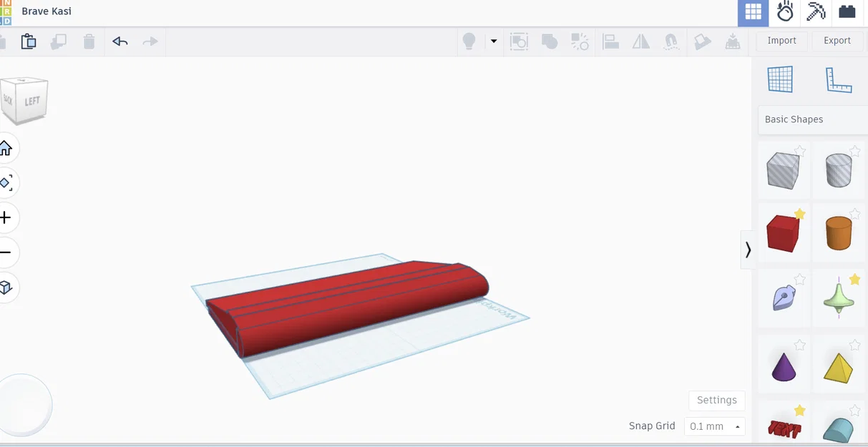This screenshot has height=447, width=868.
Task: Unfavorite the red Text shape star
Action: pos(800,411)
